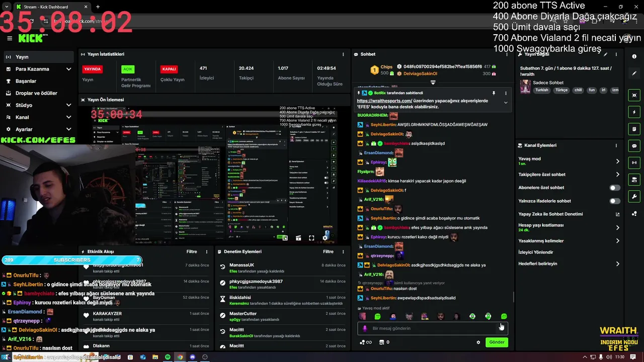Expand the Stüdyo sidebar section

(x=39, y=105)
